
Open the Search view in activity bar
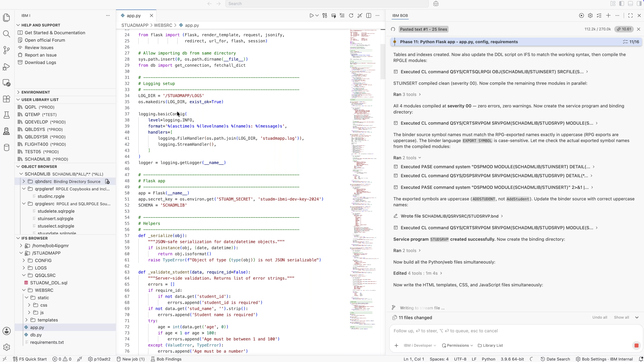7,34
